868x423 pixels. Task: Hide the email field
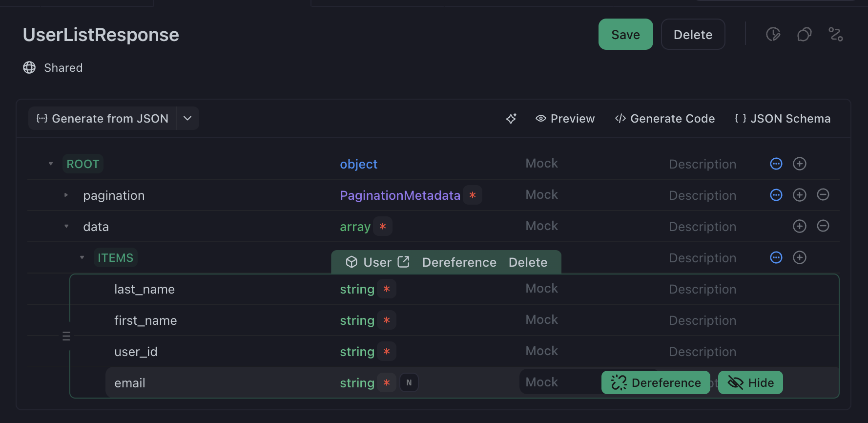click(750, 382)
